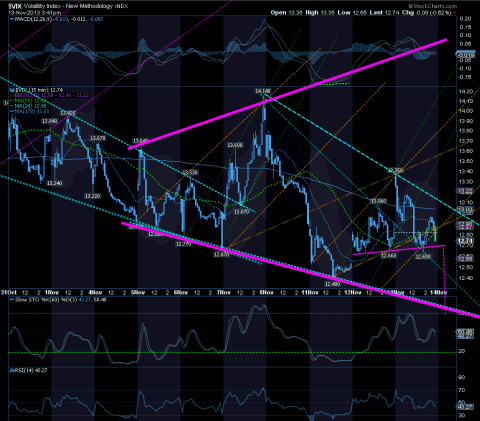Viewport: 480px width, 421px height.
Task: Click the $VIX ticker symbol title
Action: [x=15, y=6]
